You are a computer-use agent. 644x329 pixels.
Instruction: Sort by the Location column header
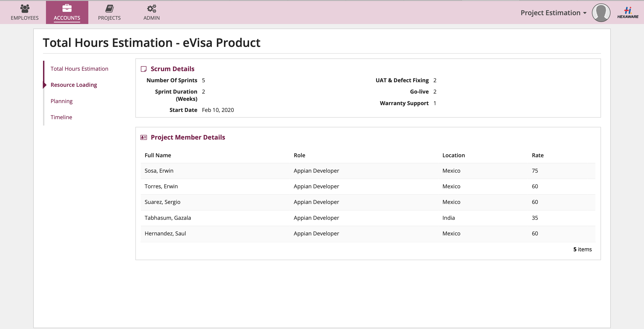click(x=453, y=155)
